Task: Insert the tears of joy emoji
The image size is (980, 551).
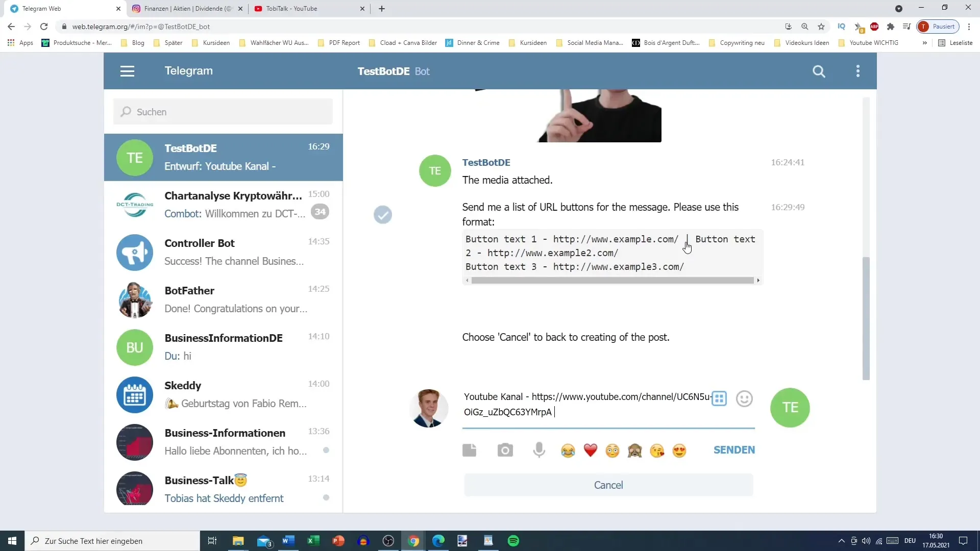Action: 568,450
